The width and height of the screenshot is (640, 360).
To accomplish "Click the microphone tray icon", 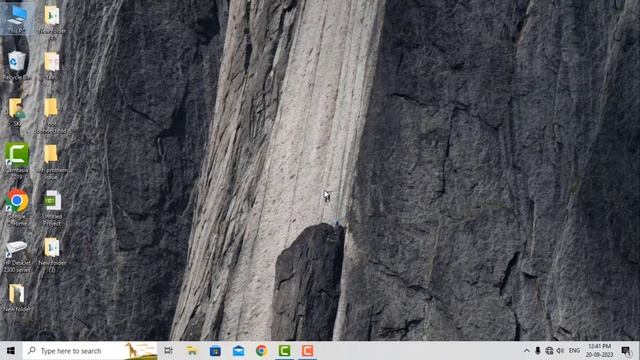I will click(x=538, y=351).
